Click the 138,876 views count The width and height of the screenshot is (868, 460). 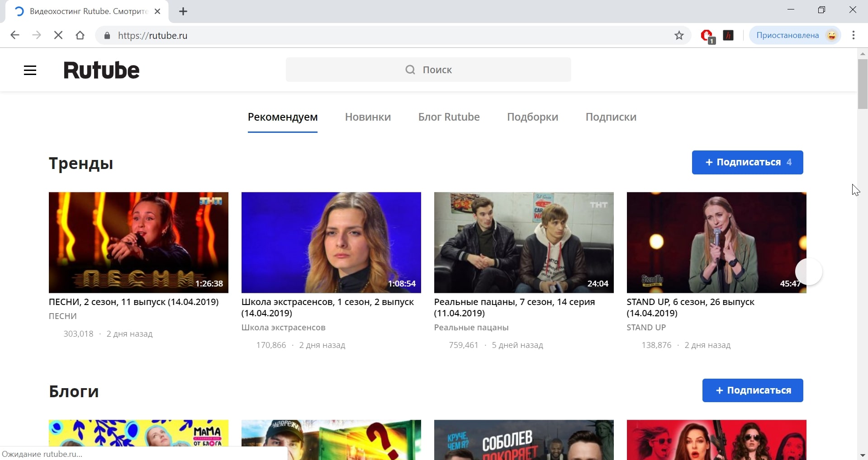pyautogui.click(x=656, y=345)
